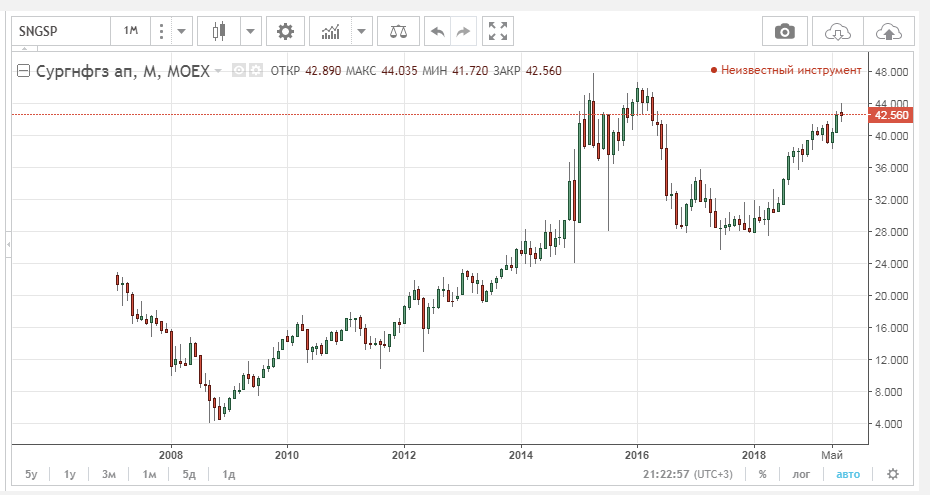Toggle fullscreen mode icon

tap(498, 31)
